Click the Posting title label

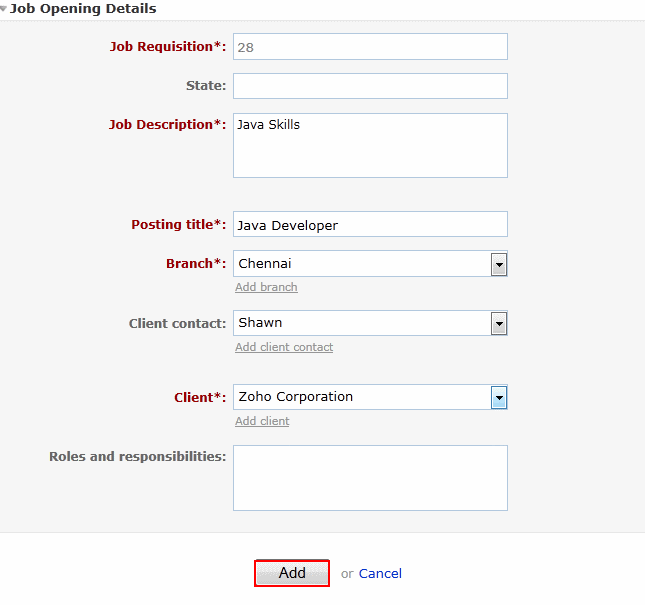pyautogui.click(x=179, y=224)
